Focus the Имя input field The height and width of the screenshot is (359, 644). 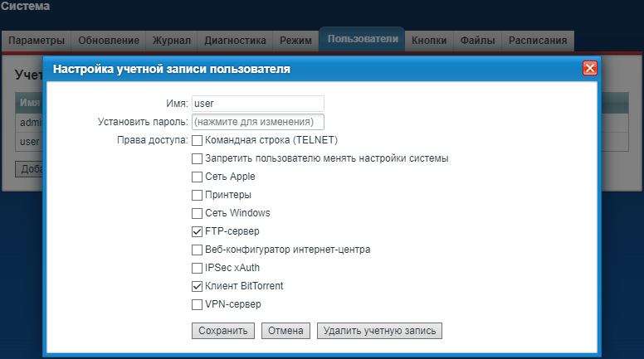pos(256,104)
